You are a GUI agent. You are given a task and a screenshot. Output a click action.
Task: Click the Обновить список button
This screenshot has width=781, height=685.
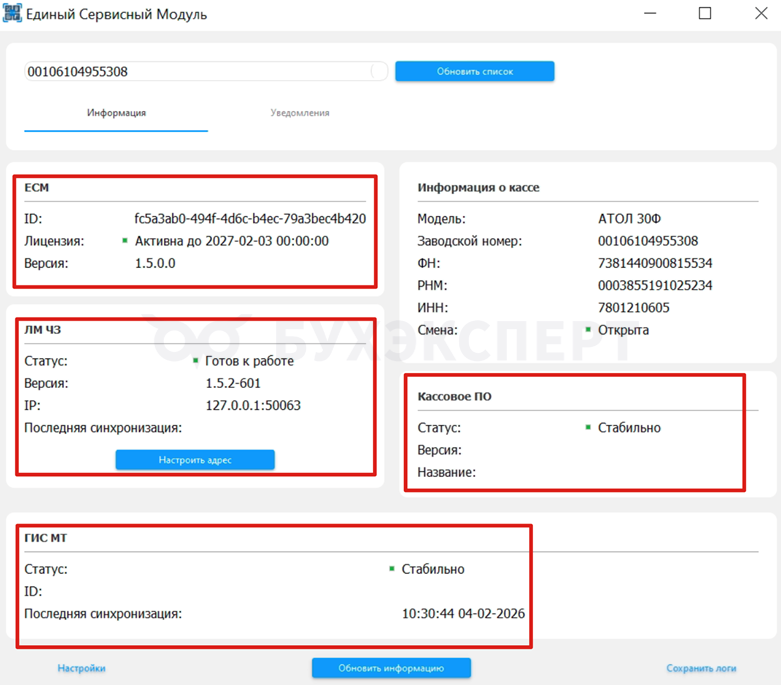[x=475, y=71]
